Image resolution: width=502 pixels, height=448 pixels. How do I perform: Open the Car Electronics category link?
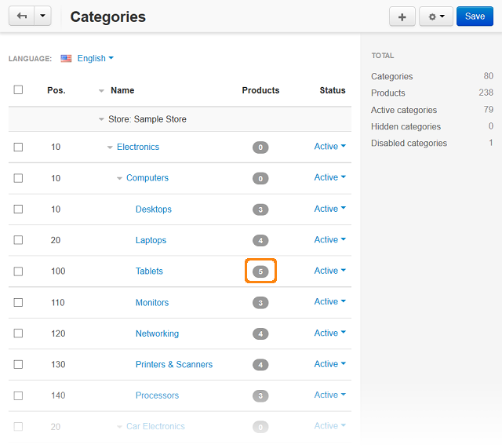coord(155,426)
